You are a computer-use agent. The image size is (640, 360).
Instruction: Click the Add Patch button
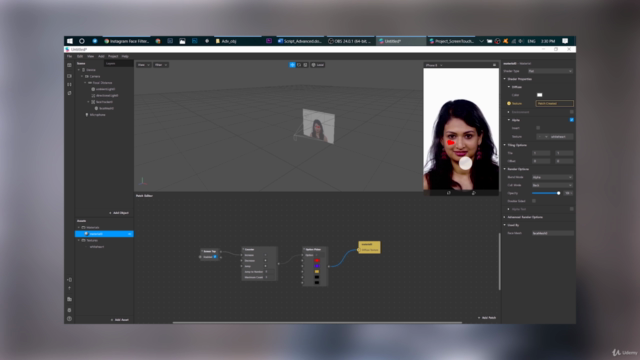pyautogui.click(x=487, y=318)
